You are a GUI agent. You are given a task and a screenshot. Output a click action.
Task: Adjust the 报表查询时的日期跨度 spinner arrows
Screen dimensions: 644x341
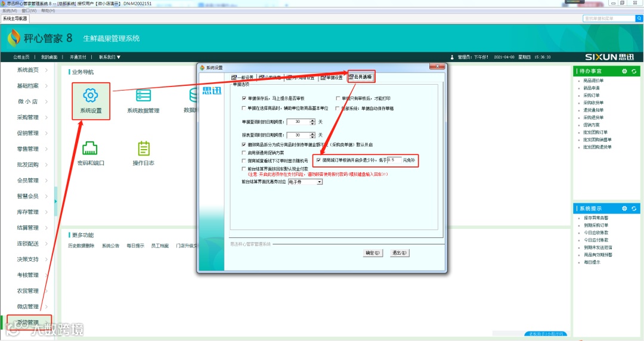pyautogui.click(x=312, y=135)
